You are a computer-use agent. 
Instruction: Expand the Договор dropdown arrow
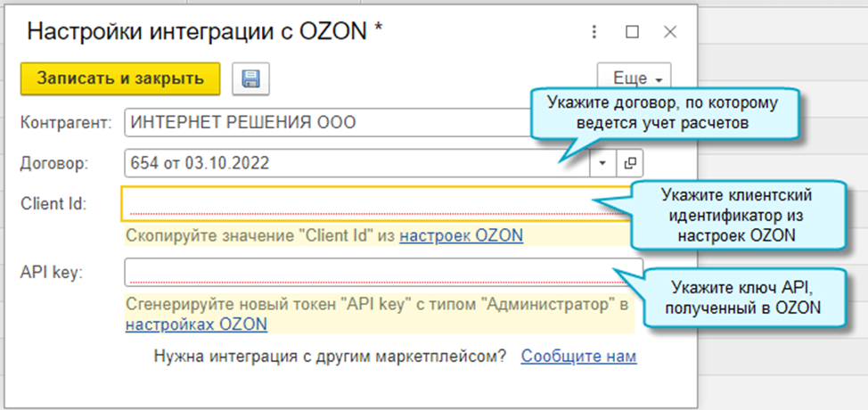(602, 163)
